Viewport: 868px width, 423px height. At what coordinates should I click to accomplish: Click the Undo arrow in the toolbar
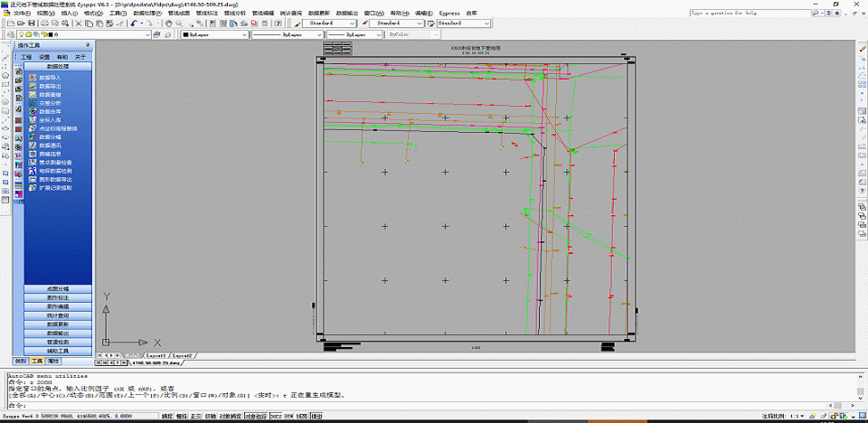coord(134,23)
